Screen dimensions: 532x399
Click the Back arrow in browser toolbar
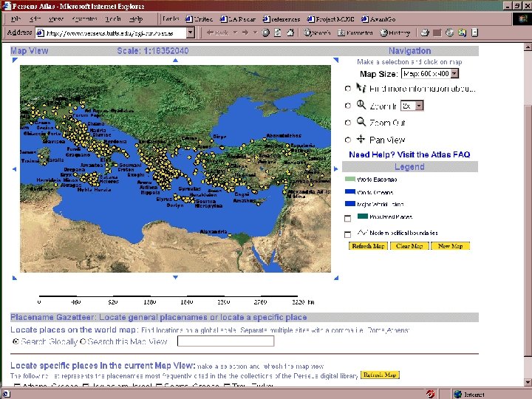217,33
